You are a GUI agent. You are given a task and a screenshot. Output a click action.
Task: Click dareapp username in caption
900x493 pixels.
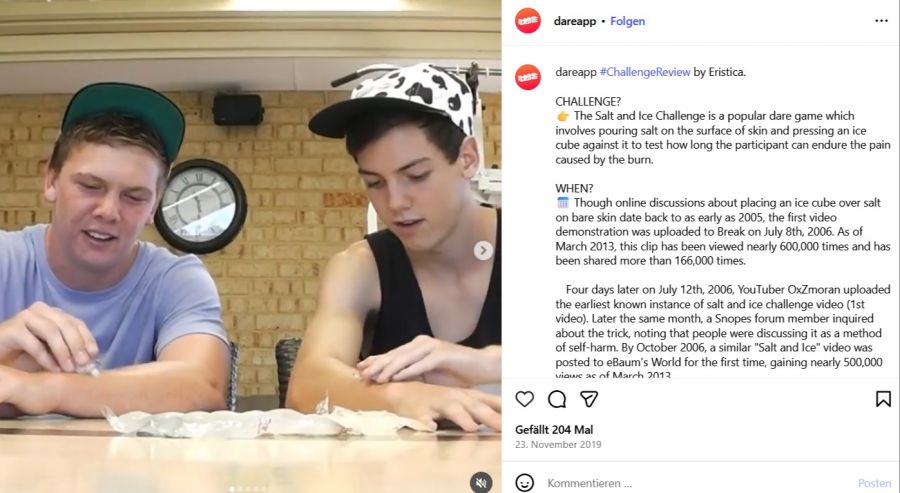(x=576, y=72)
